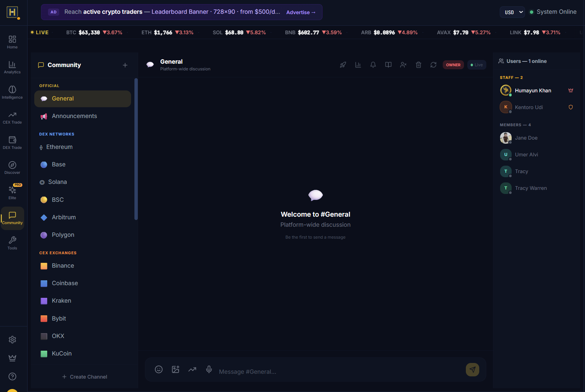Image resolution: width=585 pixels, height=392 pixels.
Task: Open the emoji picker in the message bar
Action: (x=159, y=369)
